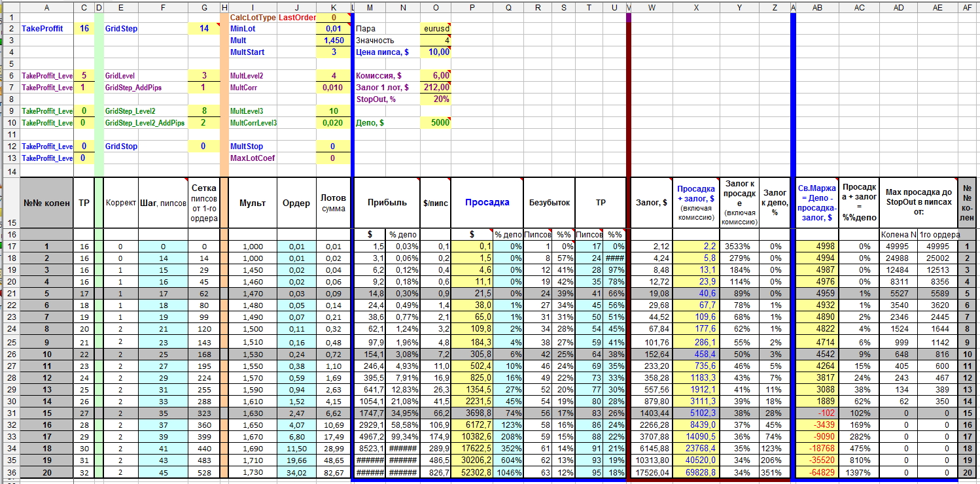Image resolution: width=980 pixels, height=484 pixels.
Task: Click column header AF
Action: coord(968,7)
